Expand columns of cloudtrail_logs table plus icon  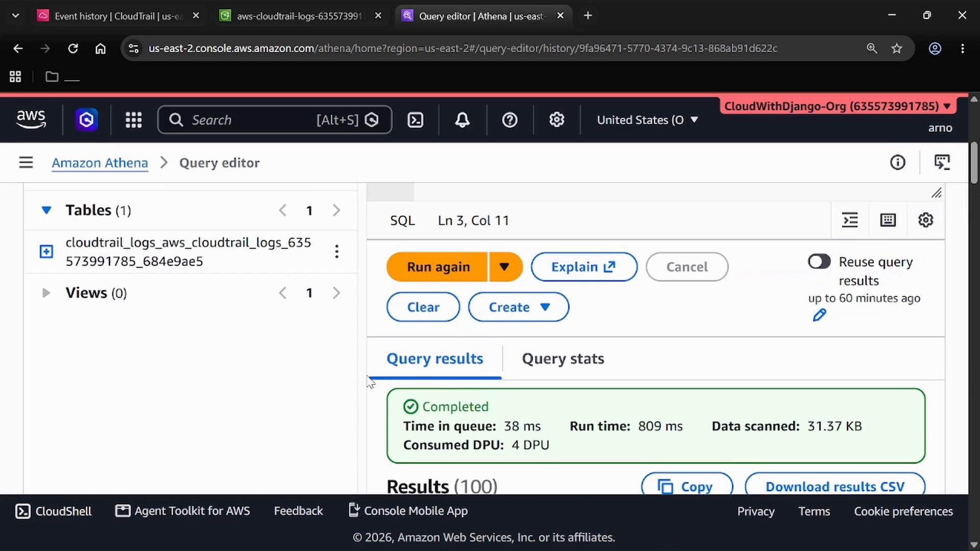click(46, 252)
